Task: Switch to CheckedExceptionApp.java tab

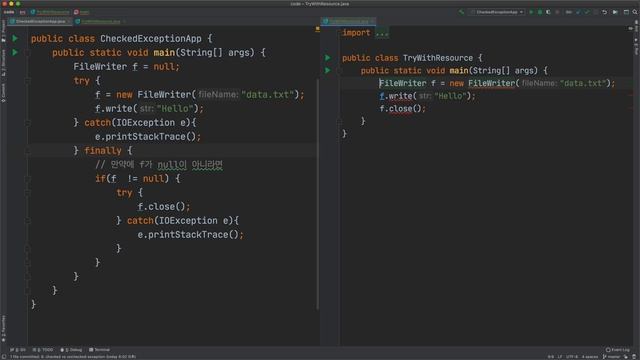Action: coord(40,21)
